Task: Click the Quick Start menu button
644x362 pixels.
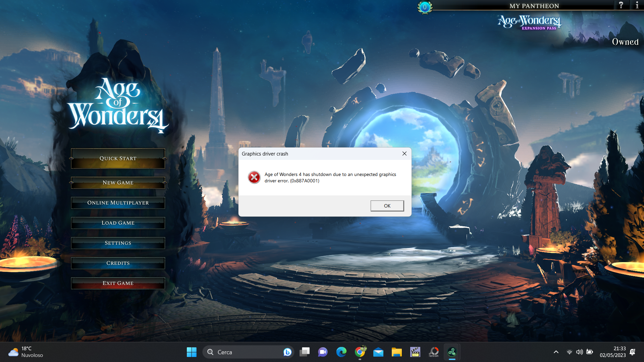Action: [118, 158]
